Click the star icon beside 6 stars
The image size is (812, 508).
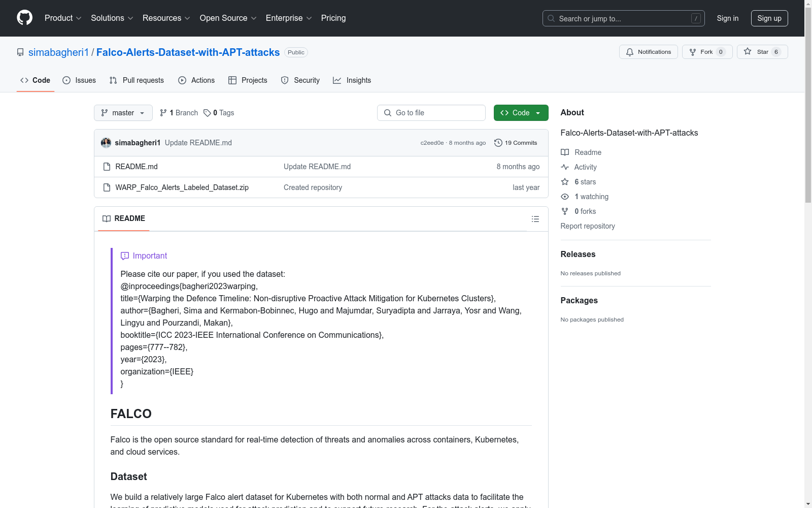coord(565,182)
